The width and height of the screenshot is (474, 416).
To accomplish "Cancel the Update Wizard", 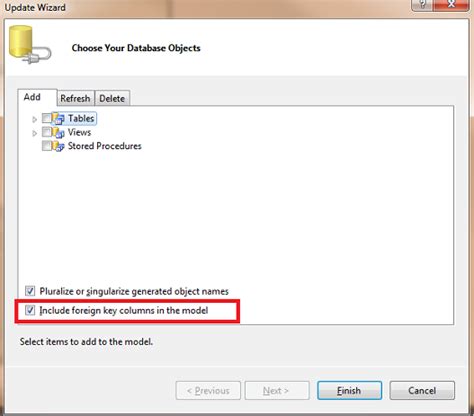I will point(422,390).
